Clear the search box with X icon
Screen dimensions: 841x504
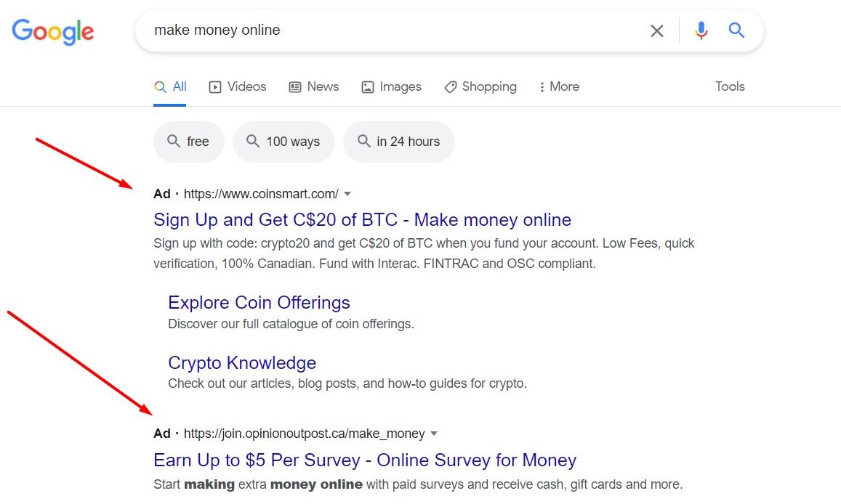coord(657,31)
